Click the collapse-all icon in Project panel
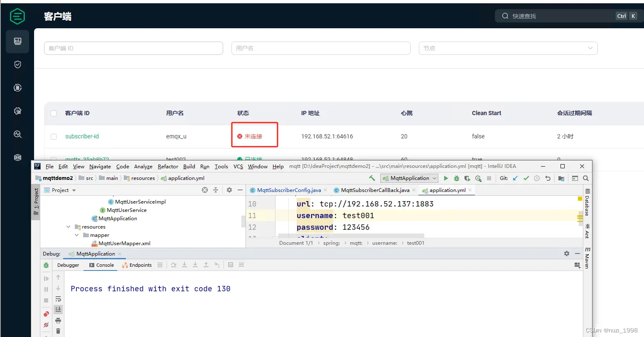The image size is (644, 337). point(216,190)
